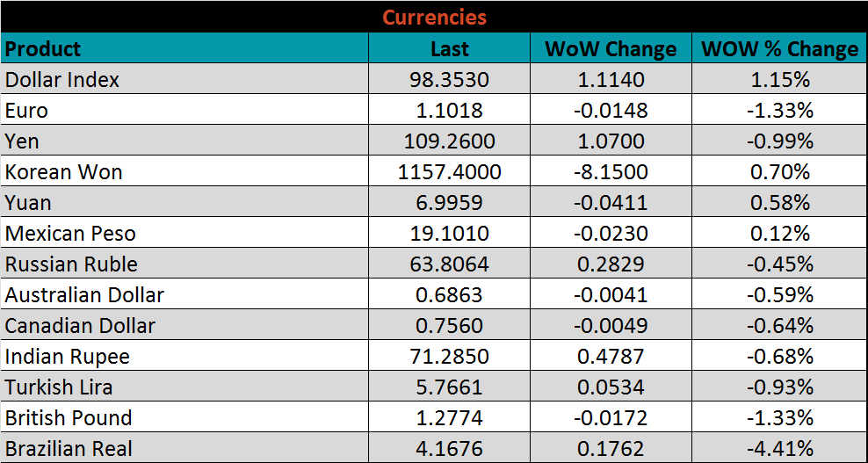Click Dollar Index percent change 1.15%

(779, 80)
